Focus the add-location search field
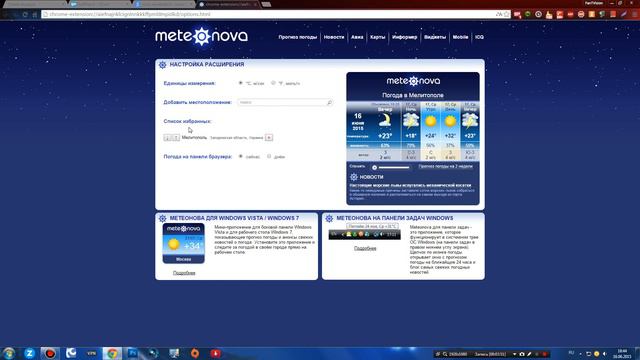 pyautogui.click(x=285, y=102)
